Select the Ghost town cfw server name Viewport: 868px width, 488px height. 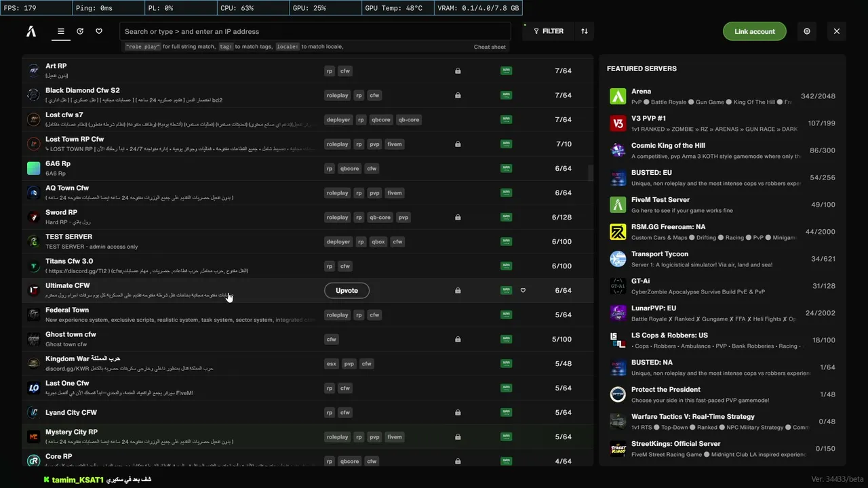click(71, 334)
